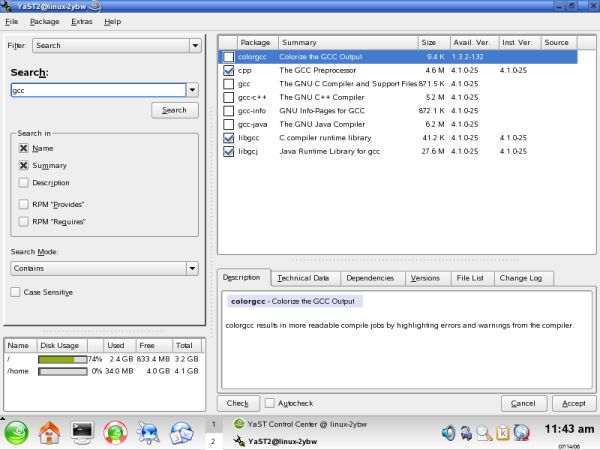Sort packages by the Size column header
This screenshot has width=600, height=450.
click(x=434, y=42)
